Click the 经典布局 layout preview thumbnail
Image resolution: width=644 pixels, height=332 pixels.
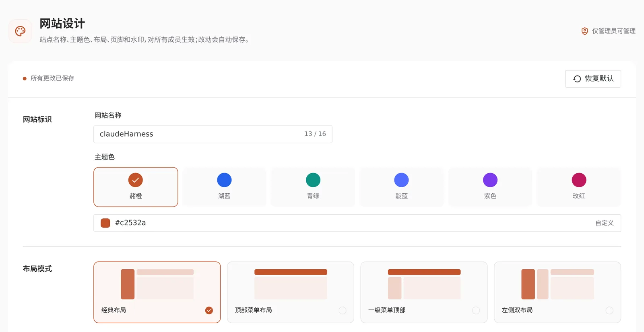point(157,284)
